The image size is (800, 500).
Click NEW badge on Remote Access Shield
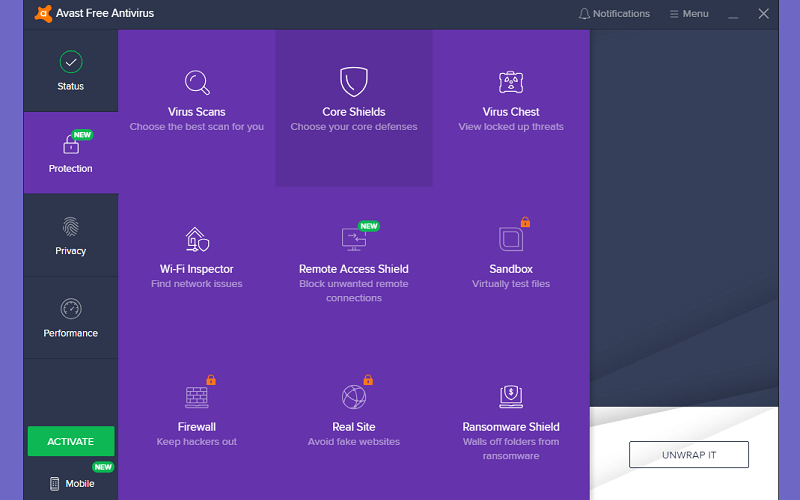(x=369, y=226)
